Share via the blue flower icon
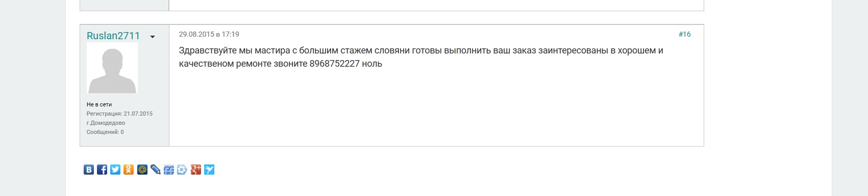 pos(182,170)
